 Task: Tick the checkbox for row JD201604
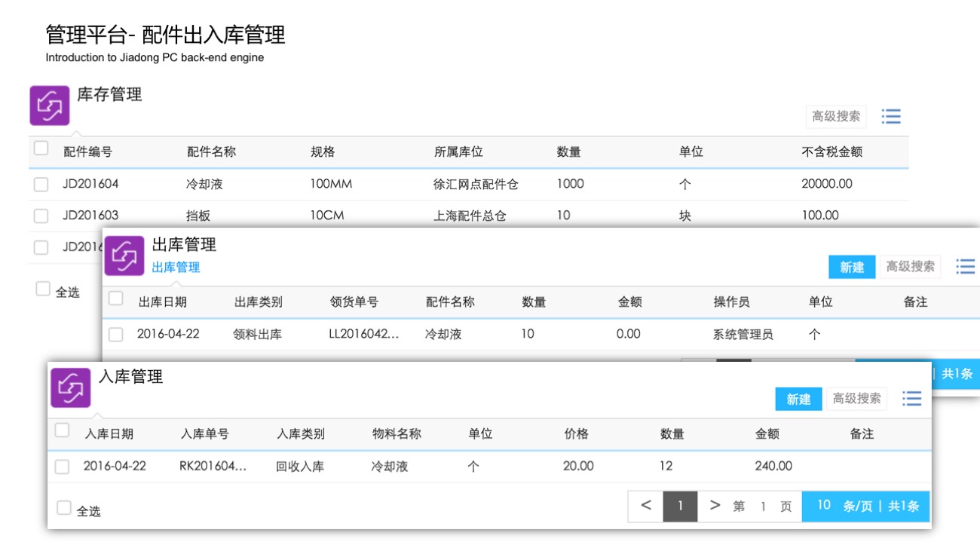(x=41, y=185)
